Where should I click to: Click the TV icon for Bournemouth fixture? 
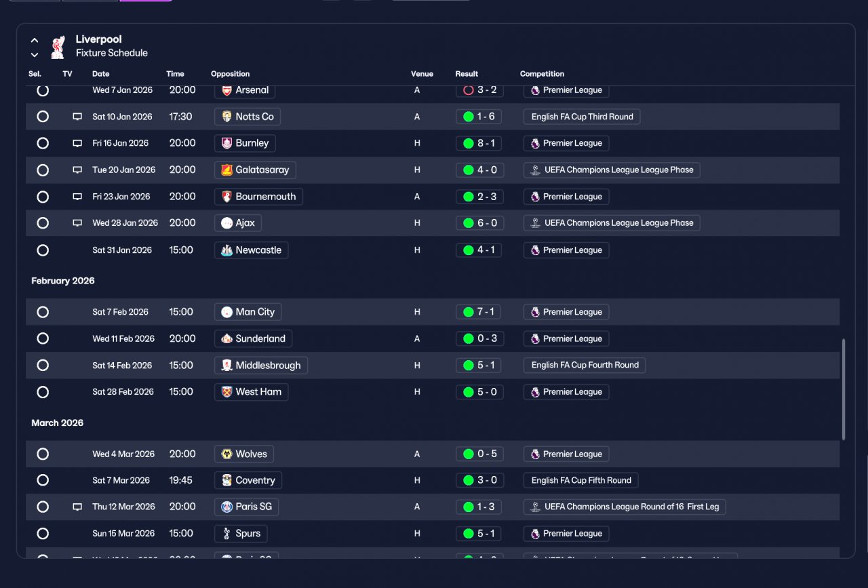click(77, 197)
